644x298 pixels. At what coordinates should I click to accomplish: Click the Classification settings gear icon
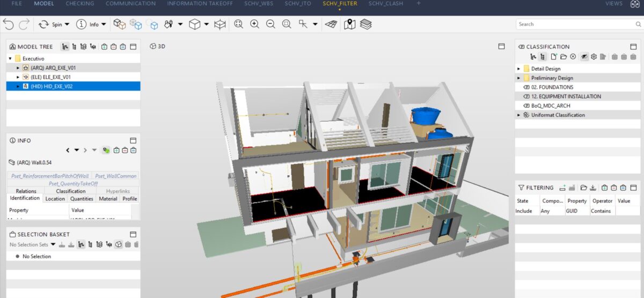594,56
